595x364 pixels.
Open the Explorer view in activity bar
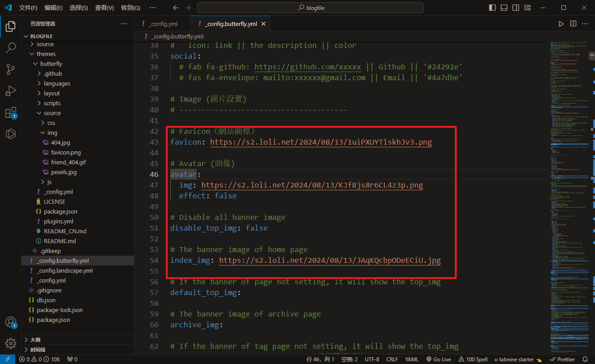tap(11, 26)
